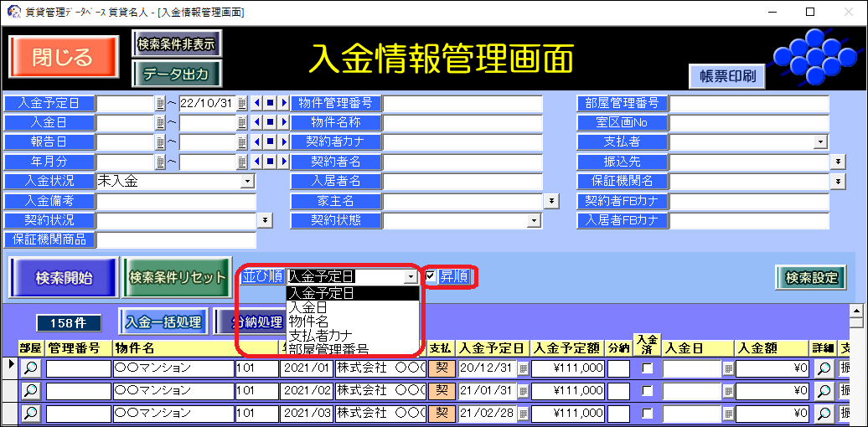Click magnifier icon in first row's 部屋 column
Screen dimensions: 868x427
click(30, 368)
